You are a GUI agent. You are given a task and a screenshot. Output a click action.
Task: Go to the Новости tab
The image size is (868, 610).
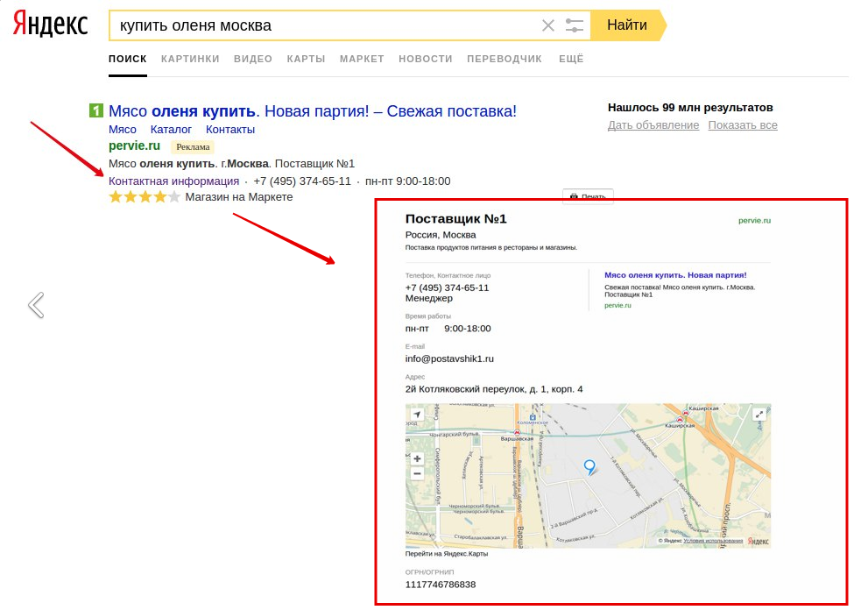point(425,59)
